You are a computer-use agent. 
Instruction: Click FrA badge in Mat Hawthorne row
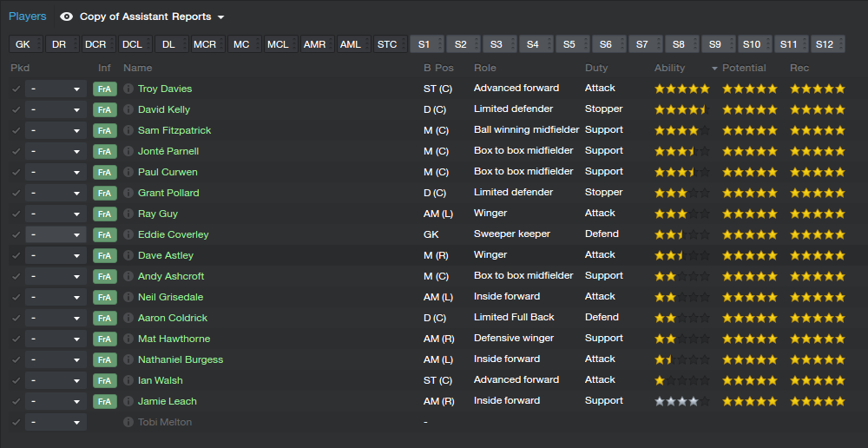point(105,339)
